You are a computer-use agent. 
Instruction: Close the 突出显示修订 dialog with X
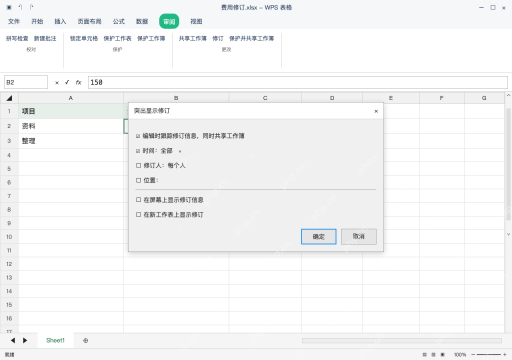click(x=376, y=111)
